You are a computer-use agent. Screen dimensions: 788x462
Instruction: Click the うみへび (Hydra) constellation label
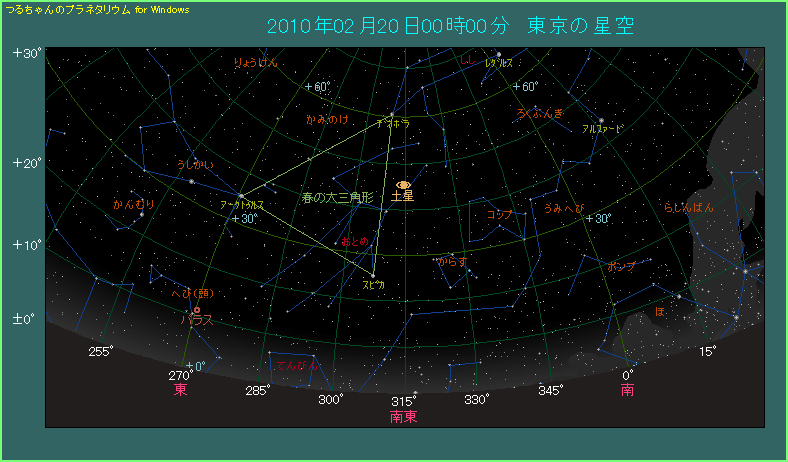pyautogui.click(x=565, y=208)
